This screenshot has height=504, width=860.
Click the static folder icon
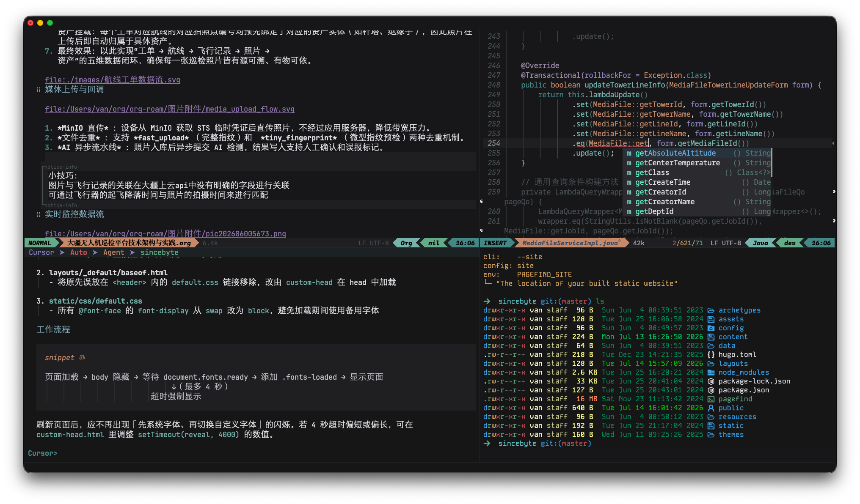711,426
